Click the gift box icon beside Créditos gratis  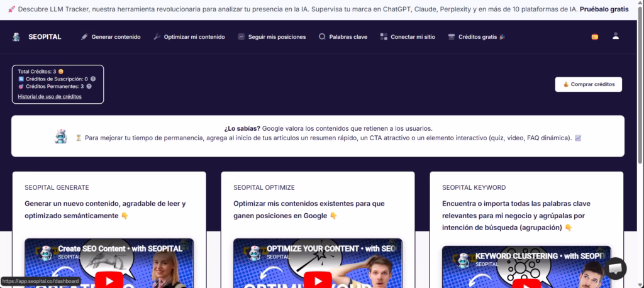[452, 37]
